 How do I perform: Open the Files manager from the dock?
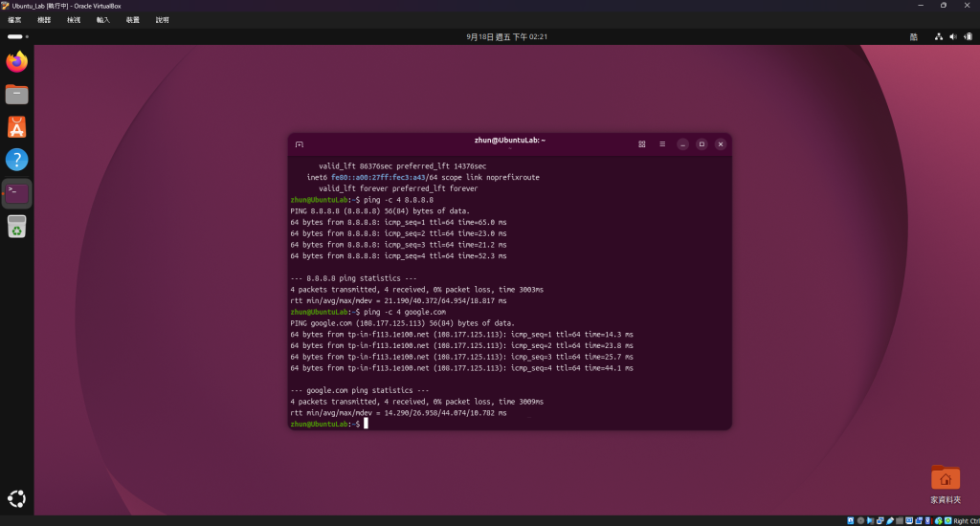click(17, 95)
